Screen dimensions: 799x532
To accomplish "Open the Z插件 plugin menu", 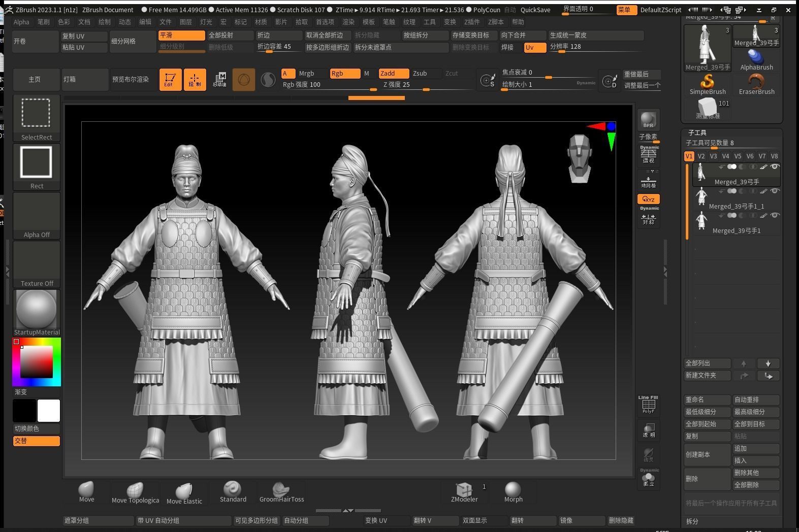I will (472, 22).
